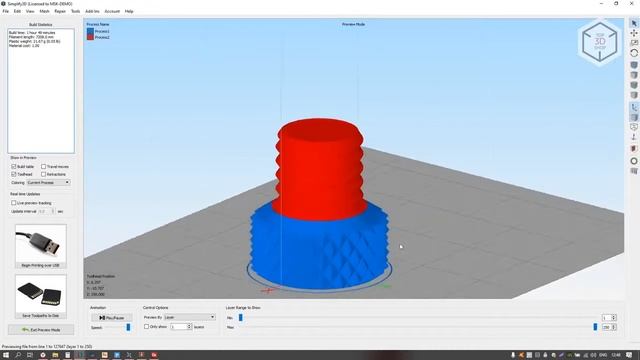
Task: Click Begin Printing over USB button
Action: [40, 246]
